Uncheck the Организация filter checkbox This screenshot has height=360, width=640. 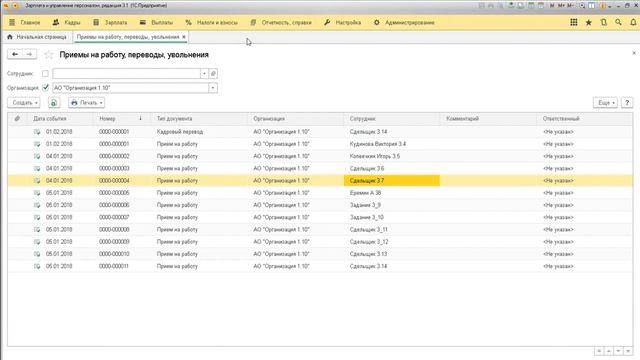[45, 87]
